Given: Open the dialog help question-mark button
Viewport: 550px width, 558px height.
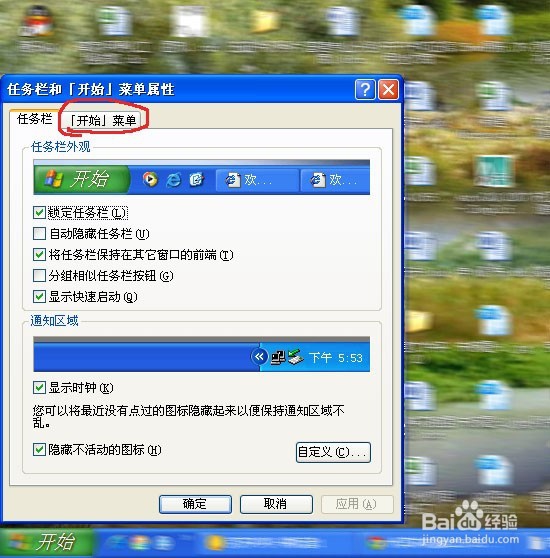Looking at the screenshot, I should [x=365, y=89].
